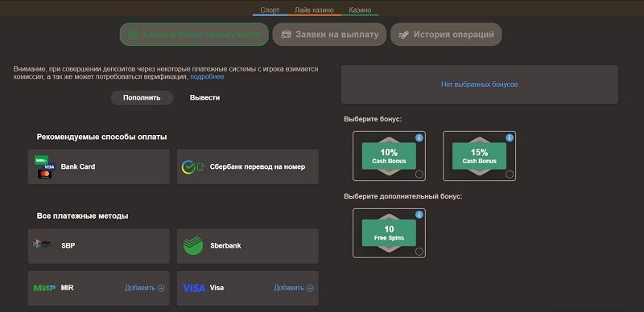Click the pencil icon in История операций
644x312 pixels.
click(404, 35)
